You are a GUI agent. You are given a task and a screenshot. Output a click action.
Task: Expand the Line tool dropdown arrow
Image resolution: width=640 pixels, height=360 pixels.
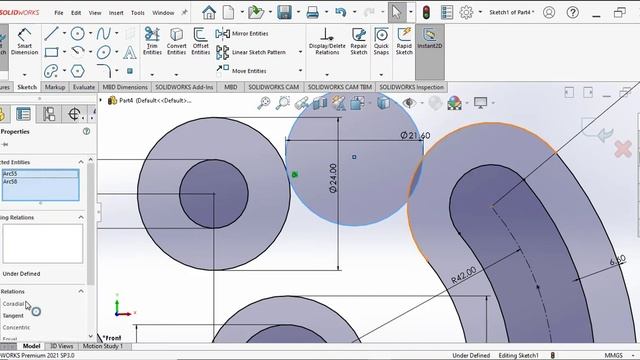(64, 33)
